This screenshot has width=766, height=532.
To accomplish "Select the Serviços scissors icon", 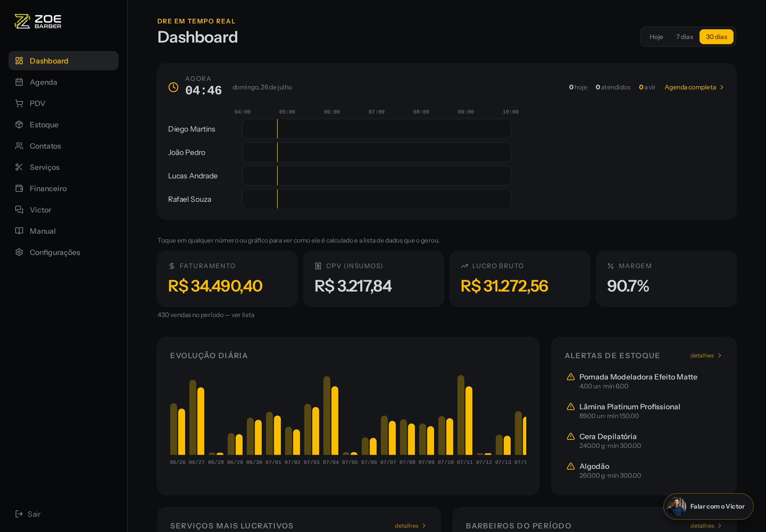I will [19, 167].
